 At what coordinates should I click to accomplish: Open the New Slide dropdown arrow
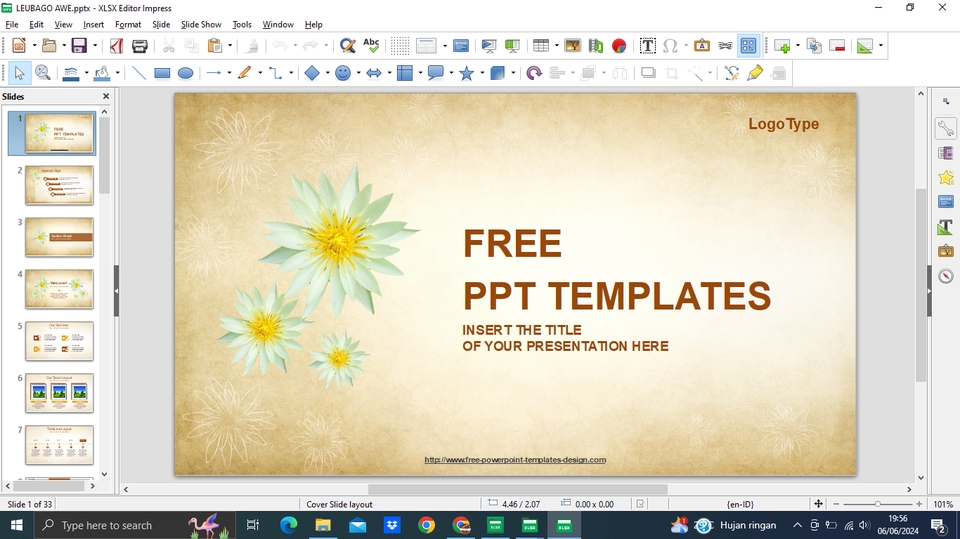(x=798, y=46)
